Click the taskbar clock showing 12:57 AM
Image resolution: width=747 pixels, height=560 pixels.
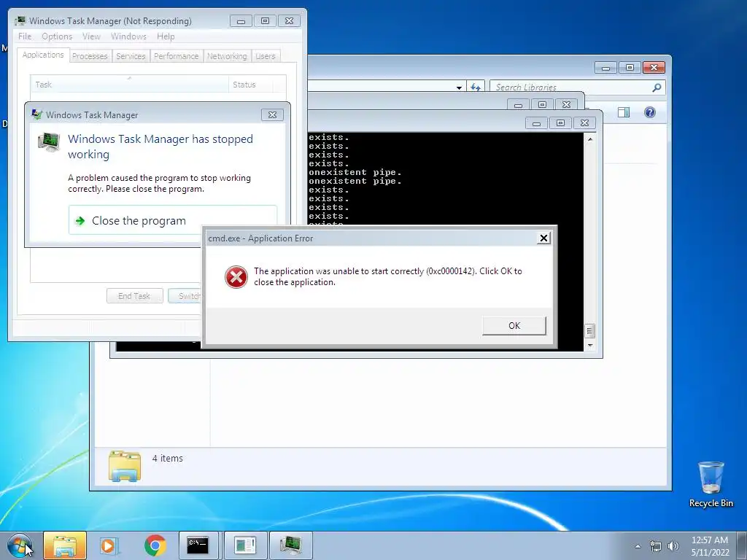click(710, 546)
